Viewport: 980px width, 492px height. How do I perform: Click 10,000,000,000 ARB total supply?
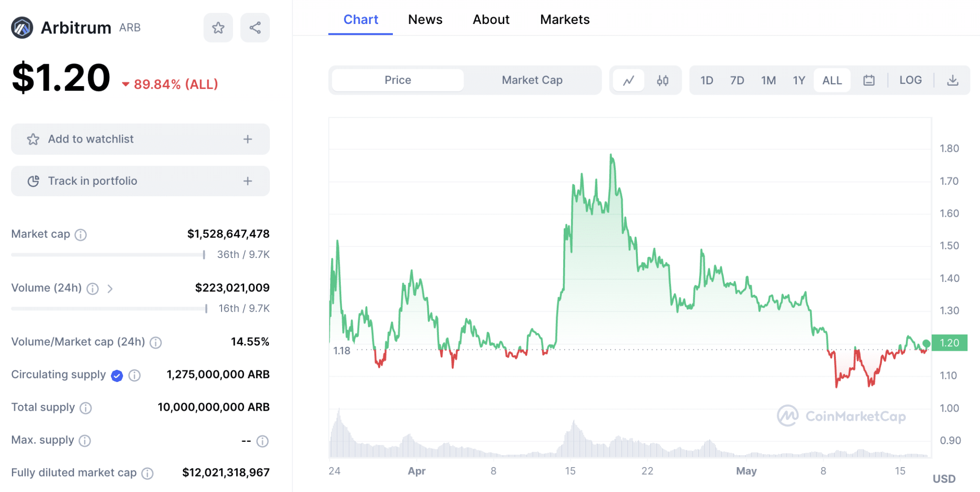213,407
